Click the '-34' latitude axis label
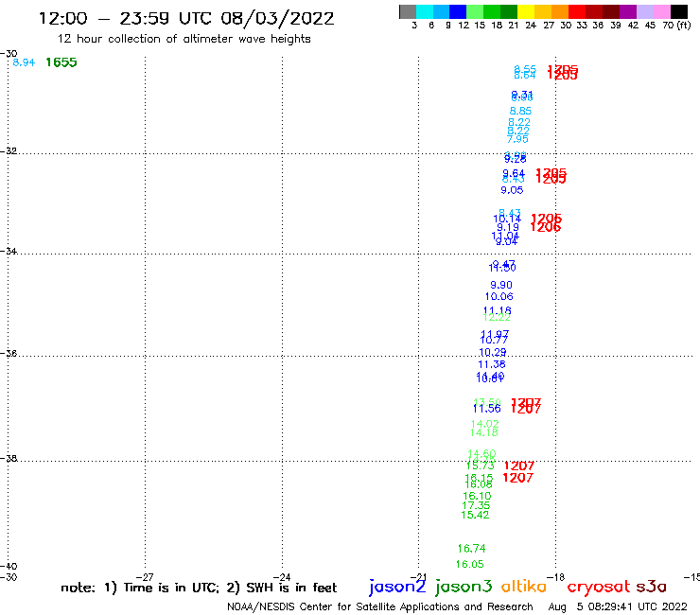Viewport: 700px width, 615px height. [x=9, y=252]
